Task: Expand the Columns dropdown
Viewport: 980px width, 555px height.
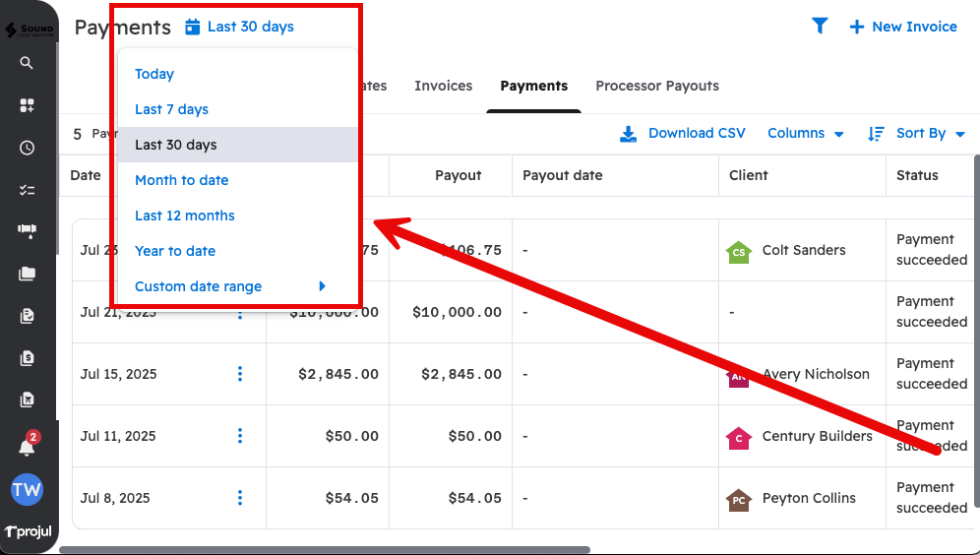Action: point(805,134)
